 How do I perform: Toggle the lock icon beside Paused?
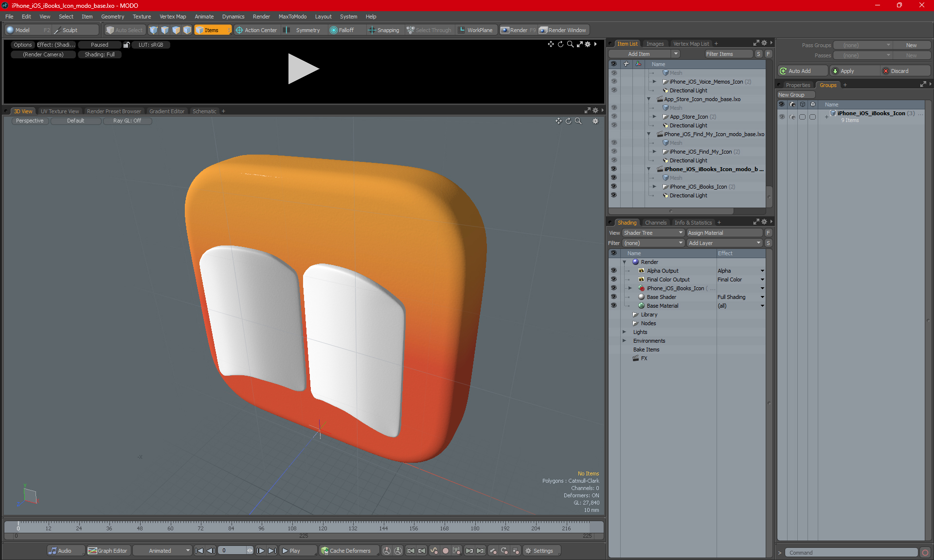tap(126, 45)
